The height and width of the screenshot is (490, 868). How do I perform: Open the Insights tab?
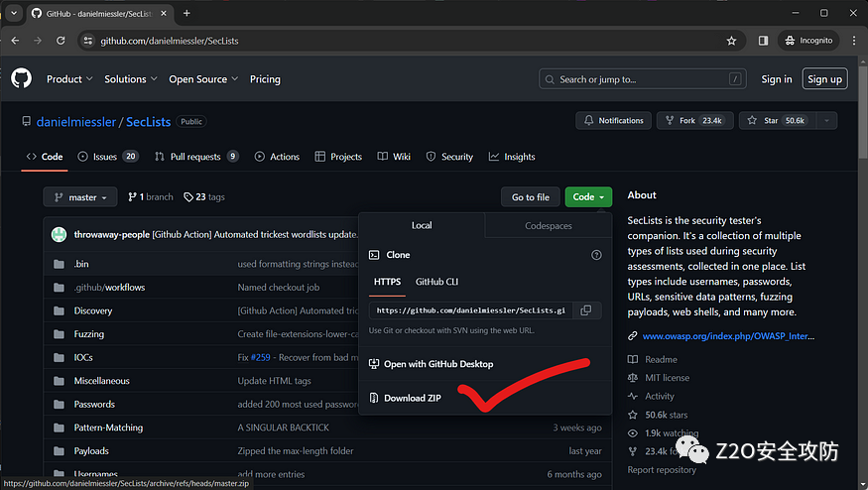[512, 157]
